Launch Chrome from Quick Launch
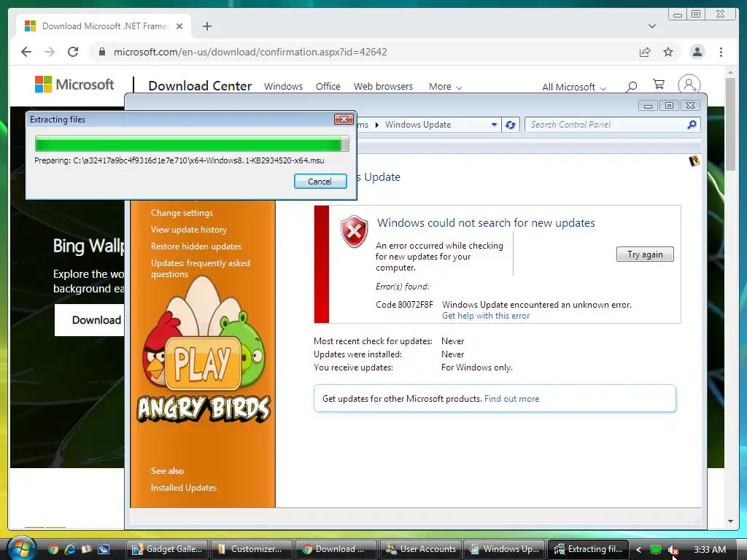Screen dimensions: 747x560 click(53, 549)
